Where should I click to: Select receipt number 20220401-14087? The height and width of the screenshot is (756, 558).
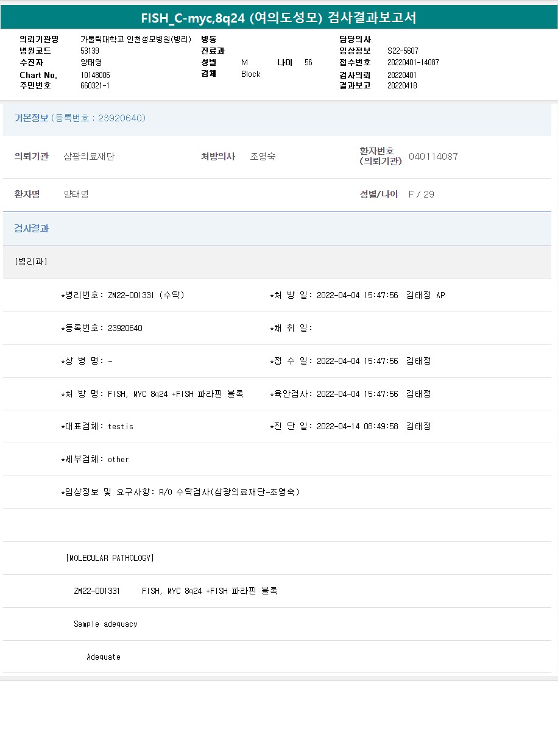coord(413,62)
